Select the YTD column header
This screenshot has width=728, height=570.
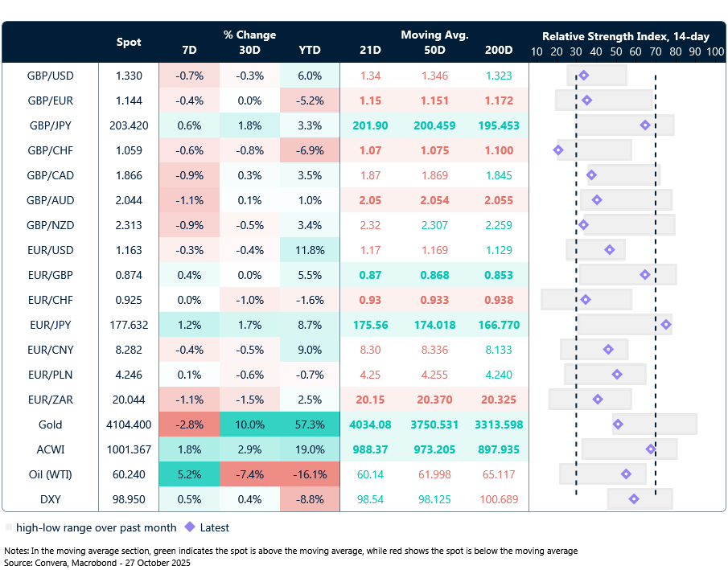pos(309,50)
